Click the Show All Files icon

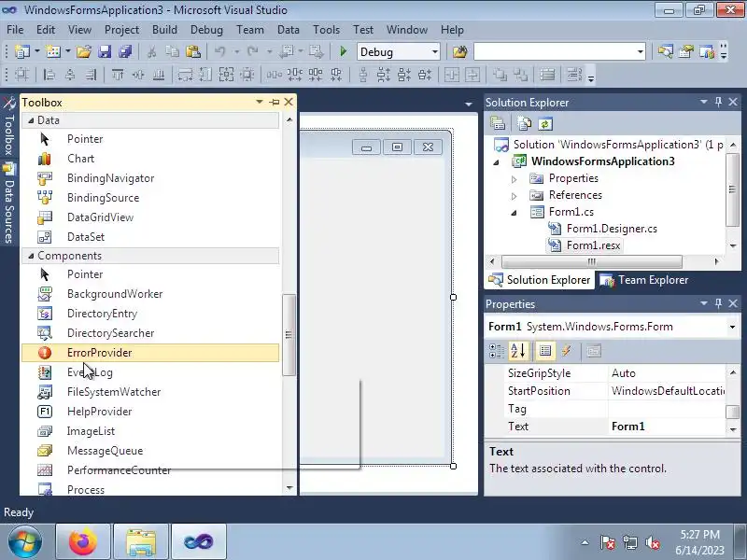coord(525,124)
